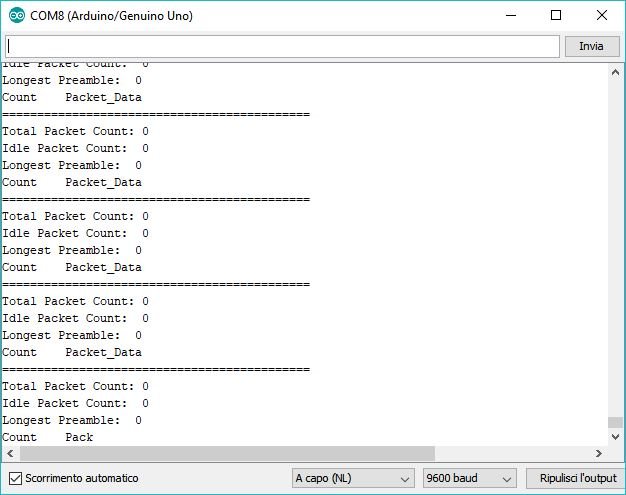This screenshot has height=495, width=626.
Task: Close the COM8 serial monitor window
Action: 602,16
